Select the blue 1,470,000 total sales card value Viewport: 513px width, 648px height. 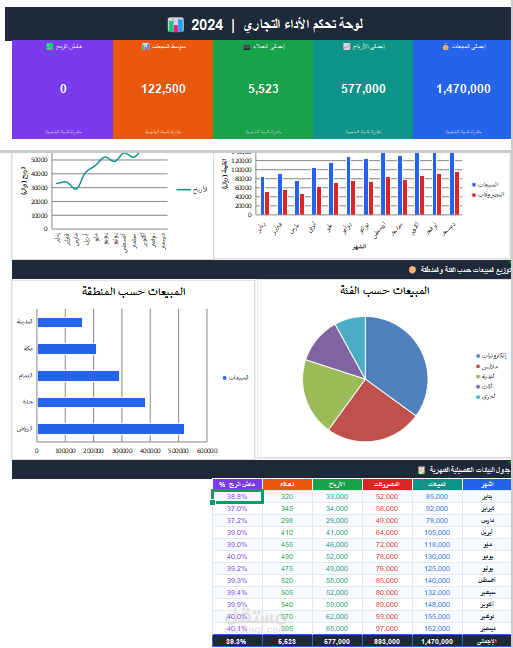[463, 89]
